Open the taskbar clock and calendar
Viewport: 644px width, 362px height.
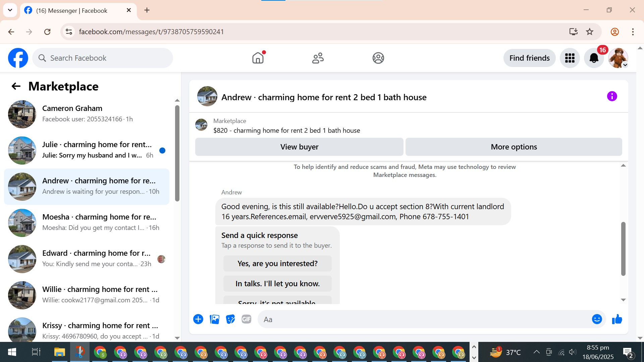(598, 352)
